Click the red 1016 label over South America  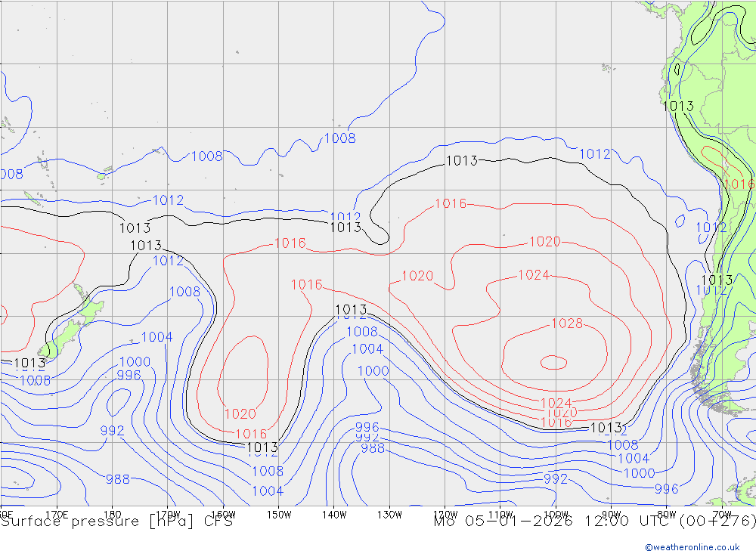pos(739,184)
